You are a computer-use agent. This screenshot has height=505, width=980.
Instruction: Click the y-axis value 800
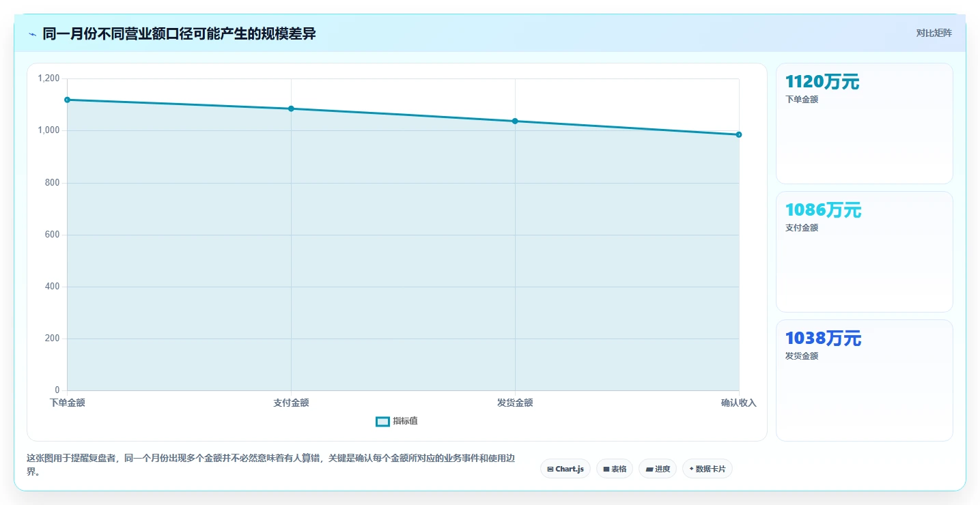(x=53, y=183)
